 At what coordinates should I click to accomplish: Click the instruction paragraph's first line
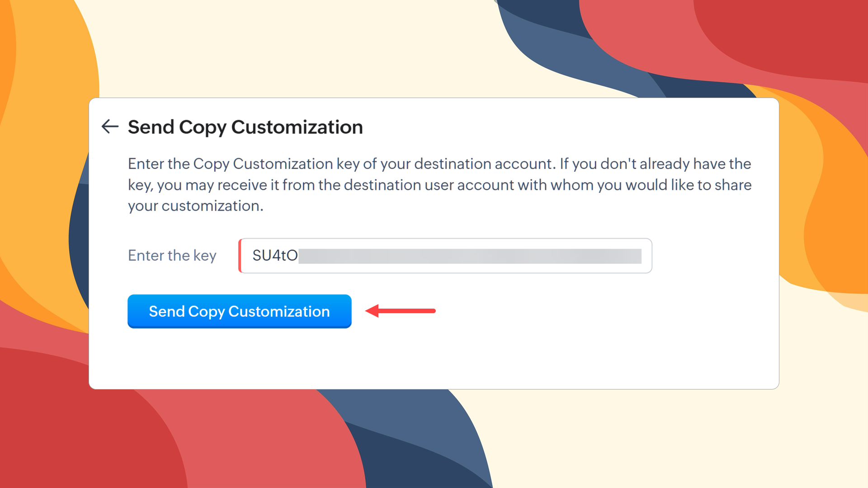439,164
